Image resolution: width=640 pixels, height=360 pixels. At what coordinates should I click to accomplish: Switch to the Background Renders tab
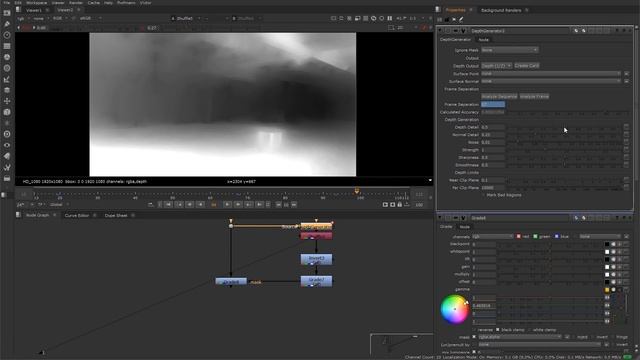point(501,10)
